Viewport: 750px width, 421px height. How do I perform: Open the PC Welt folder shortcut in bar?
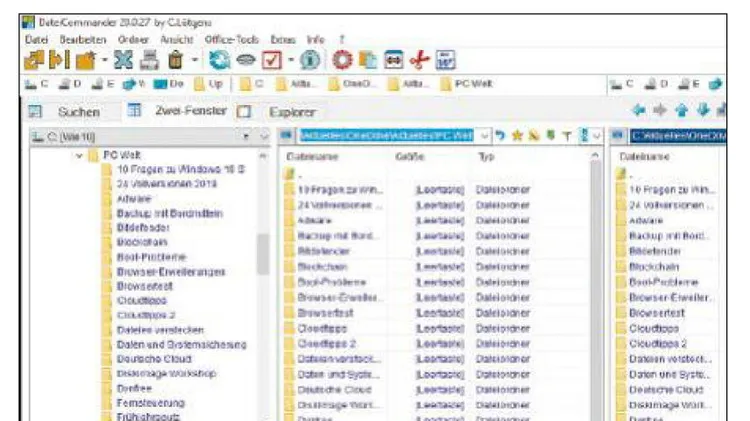click(466, 84)
